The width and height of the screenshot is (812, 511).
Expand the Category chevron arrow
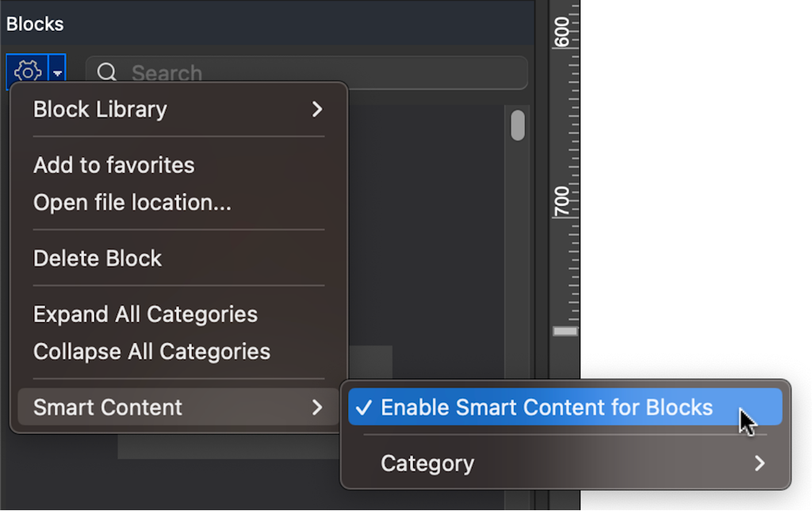(759, 463)
